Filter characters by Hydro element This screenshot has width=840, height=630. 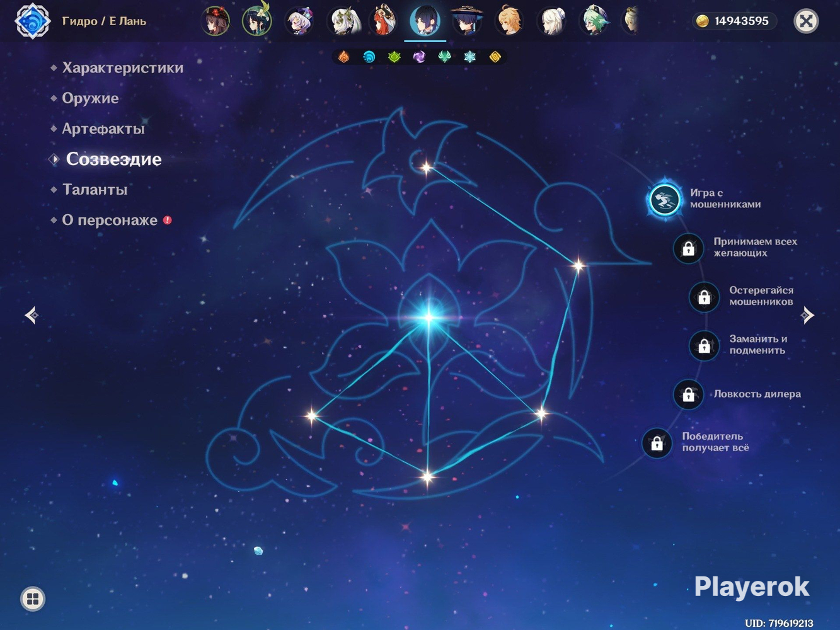click(369, 57)
